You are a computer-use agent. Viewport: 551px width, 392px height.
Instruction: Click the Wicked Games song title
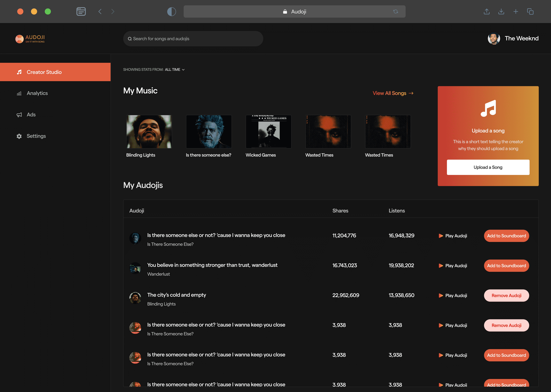tap(261, 155)
